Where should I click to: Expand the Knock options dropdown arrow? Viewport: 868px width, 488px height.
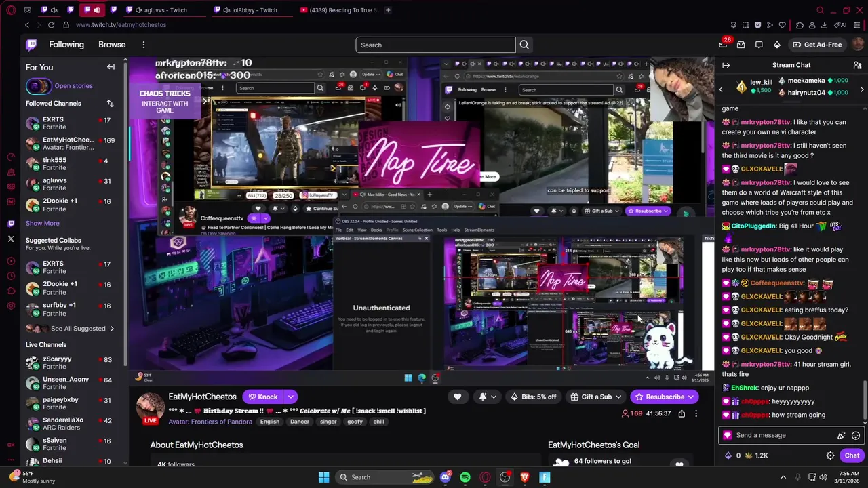coord(290,396)
